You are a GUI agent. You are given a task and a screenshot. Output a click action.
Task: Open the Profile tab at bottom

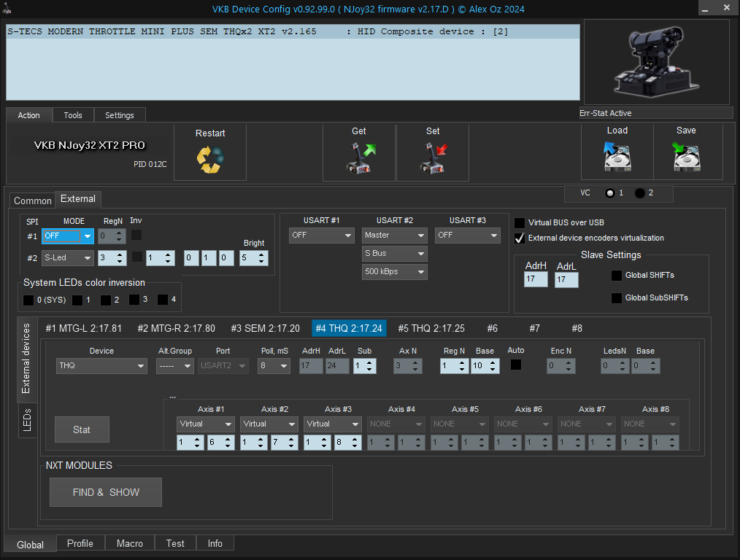[80, 543]
